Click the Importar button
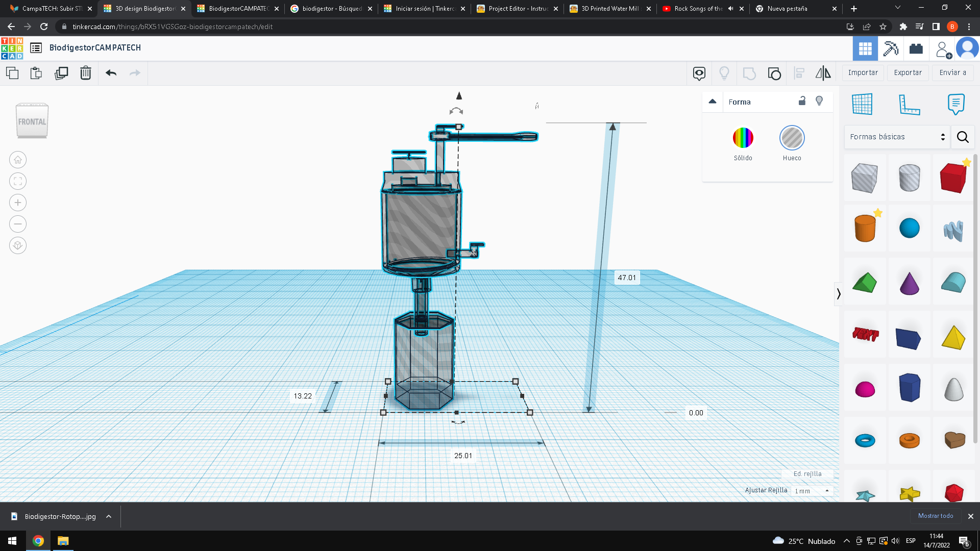Viewport: 980px width, 551px height. pos(863,72)
